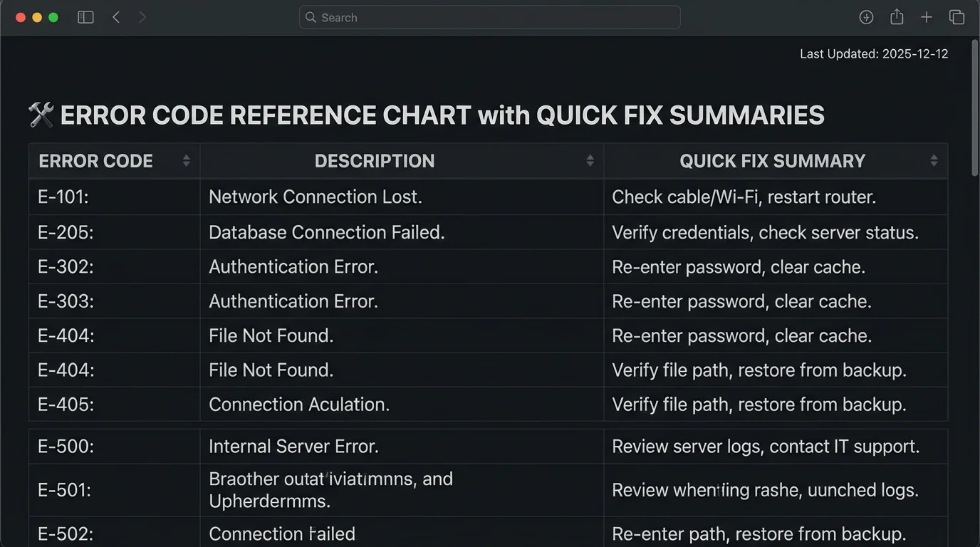The image size is (980, 547).
Task: Open the downloads icon in toolbar
Action: 866,17
